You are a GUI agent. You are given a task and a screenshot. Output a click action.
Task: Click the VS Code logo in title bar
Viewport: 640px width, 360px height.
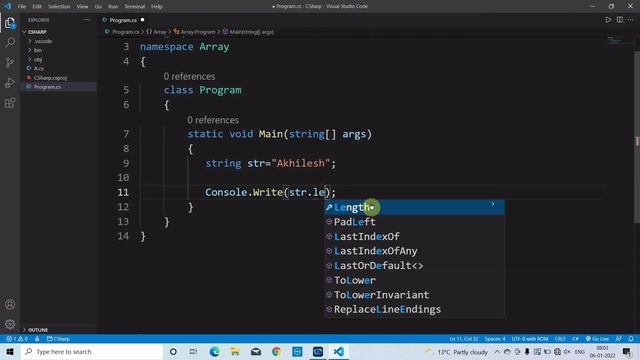click(8, 6)
